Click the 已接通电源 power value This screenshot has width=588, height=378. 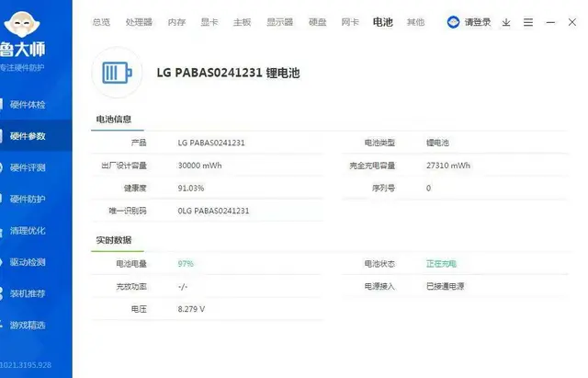[x=445, y=286]
